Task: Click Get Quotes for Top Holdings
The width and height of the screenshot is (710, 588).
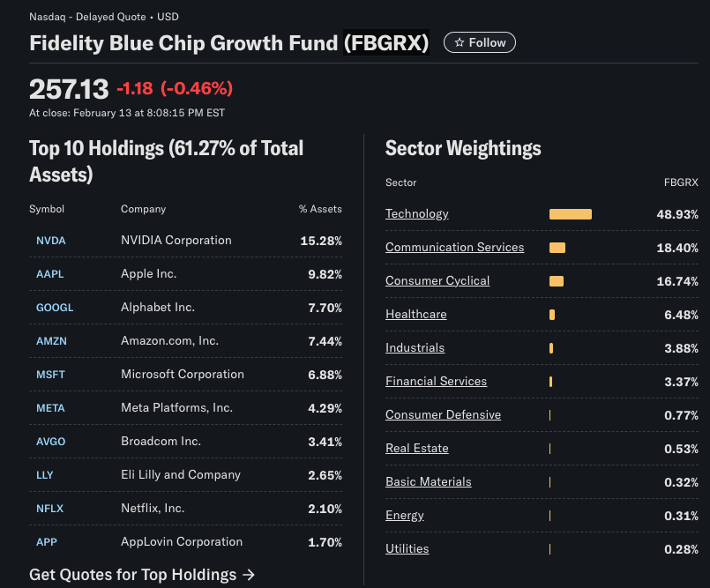Action: pos(142,575)
